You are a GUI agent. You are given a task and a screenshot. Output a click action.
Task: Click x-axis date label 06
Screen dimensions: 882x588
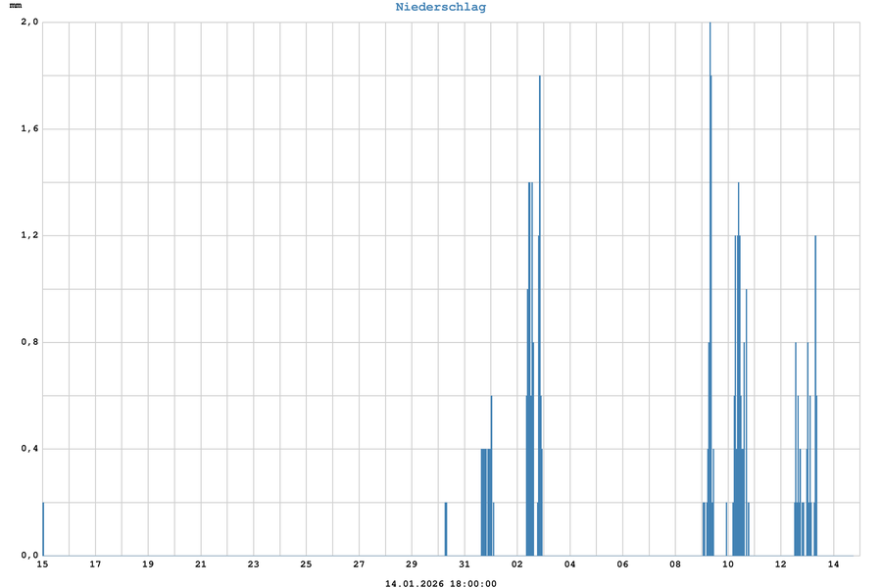point(622,563)
